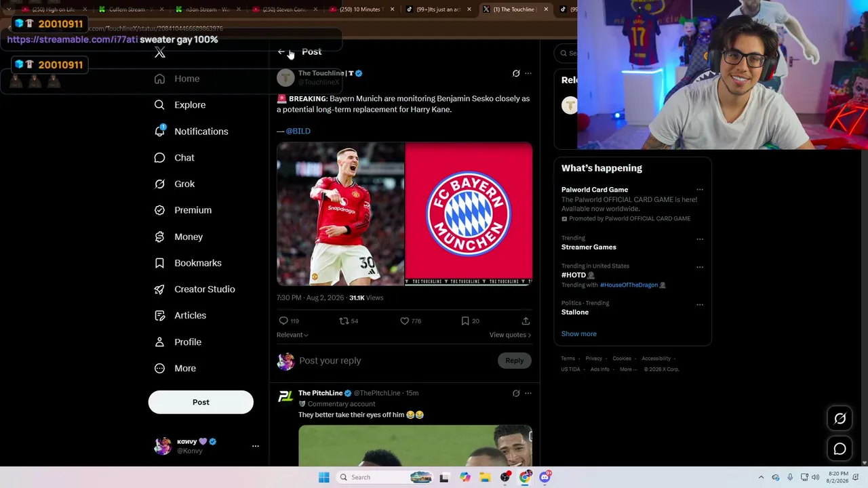Open more options on The PitchLine reply
The image size is (868, 488).
[x=528, y=393]
